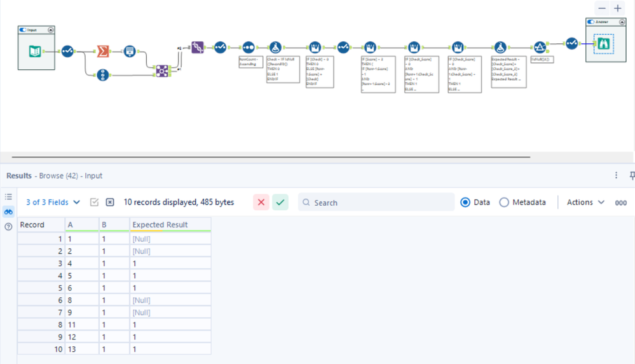Click Expected Result [Null] cell in record 1
635x364 pixels.
(170, 239)
